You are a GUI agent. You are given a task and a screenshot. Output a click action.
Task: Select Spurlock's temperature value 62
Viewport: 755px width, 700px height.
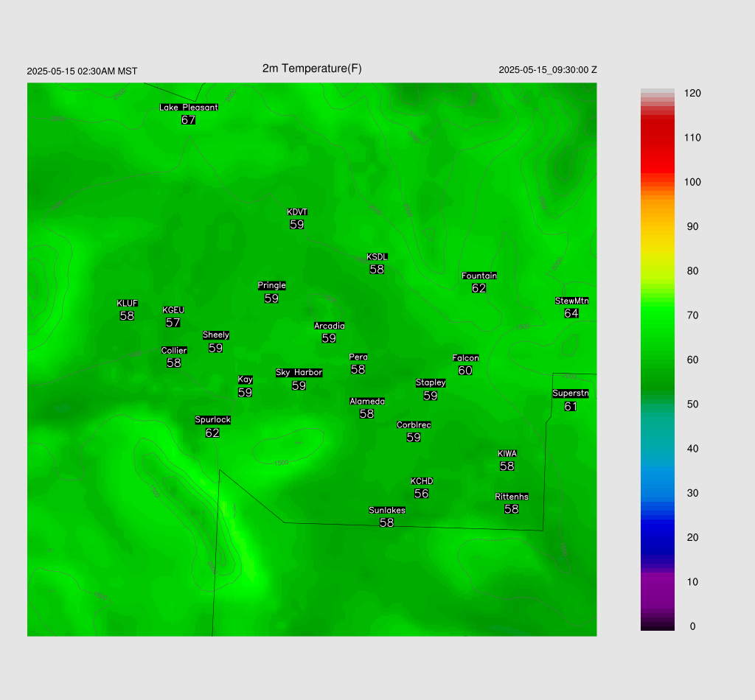pyautogui.click(x=212, y=433)
